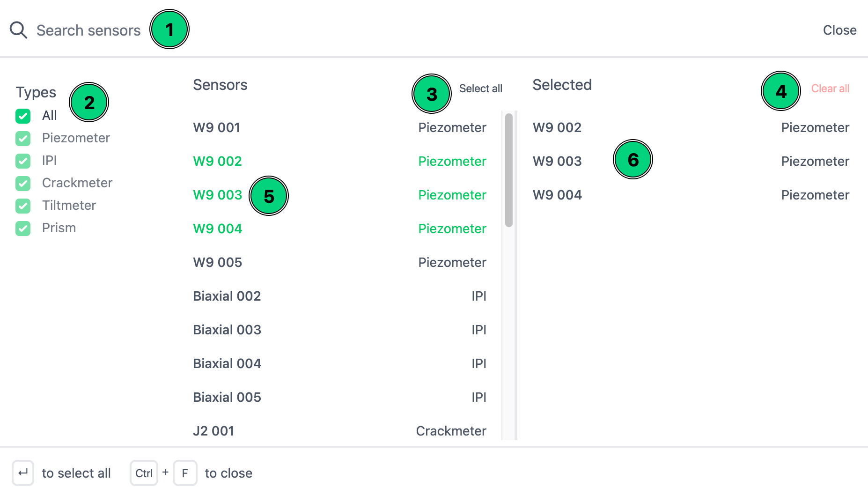
Task: Disable the Tiltmeter type filter
Action: click(23, 206)
